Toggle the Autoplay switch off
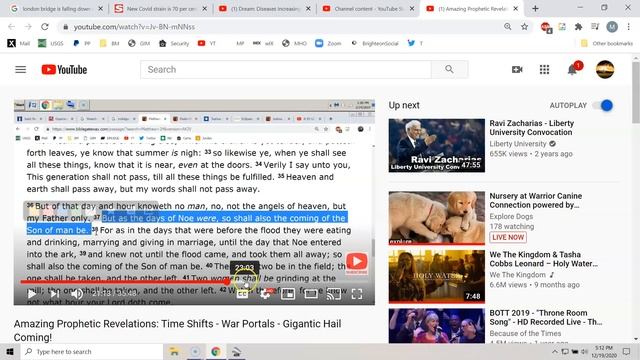This screenshot has height=360, width=640. tap(603, 105)
